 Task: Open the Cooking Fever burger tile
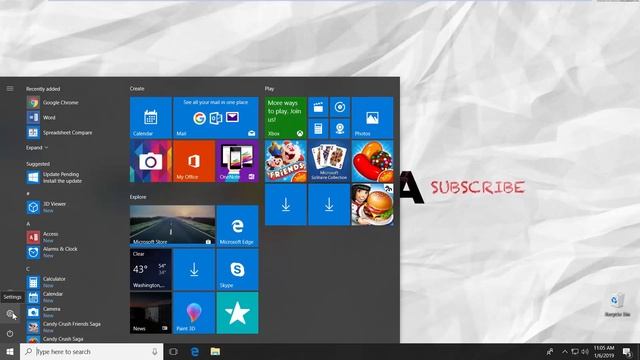pyautogui.click(x=372, y=204)
